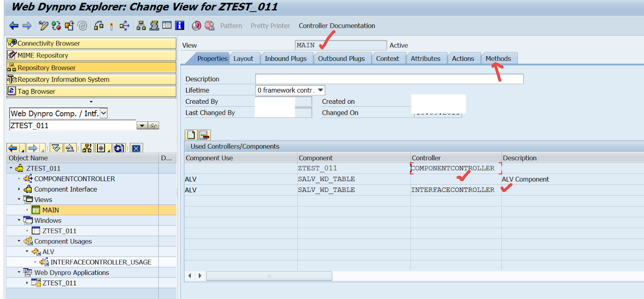Click the Display Object List icon
The width and height of the screenshot is (644, 299).
(x=154, y=26)
